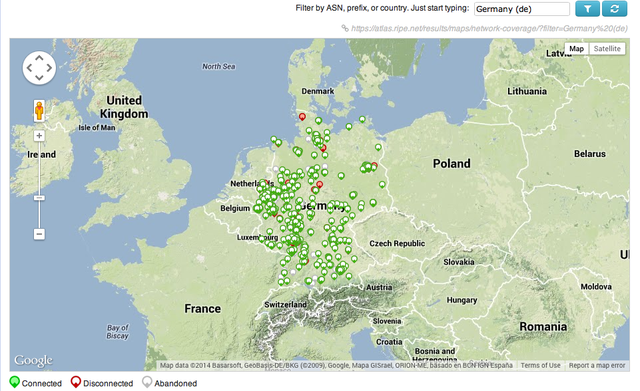This screenshot has width=640, height=391.
Task: Pan the map down with the bottom arrow
Action: tap(39, 78)
